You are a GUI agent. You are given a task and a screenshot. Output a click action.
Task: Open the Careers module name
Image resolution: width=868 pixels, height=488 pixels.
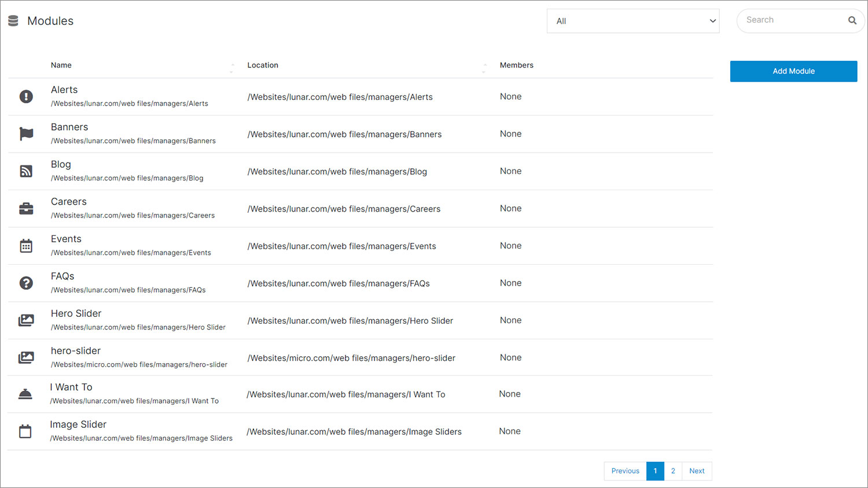click(69, 202)
